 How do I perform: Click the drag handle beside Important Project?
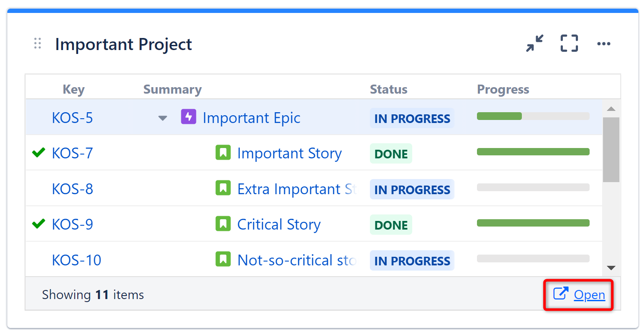tap(38, 44)
